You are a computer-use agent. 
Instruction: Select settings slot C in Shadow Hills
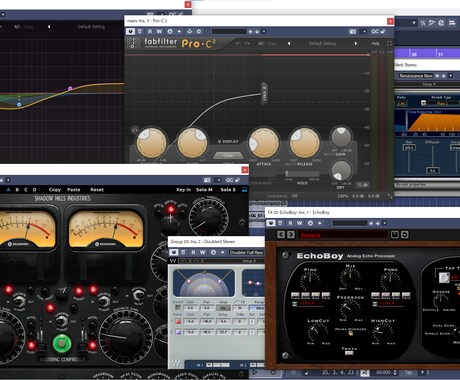tap(26, 190)
